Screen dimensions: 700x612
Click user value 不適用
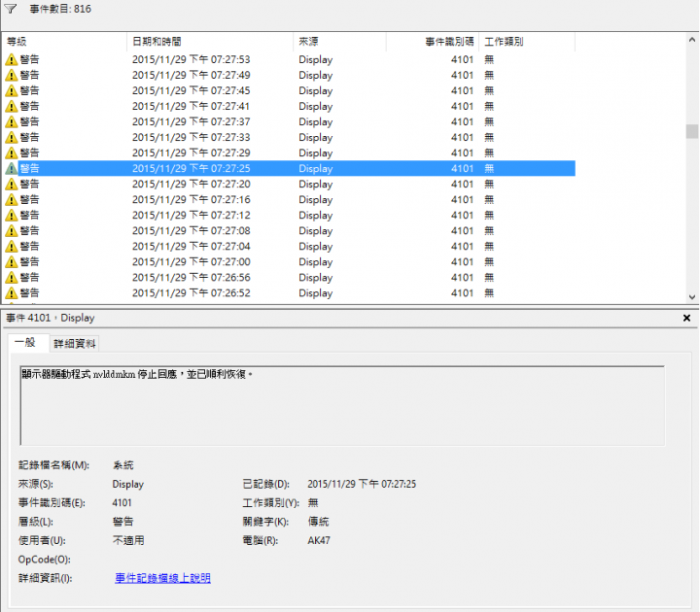[x=128, y=541]
